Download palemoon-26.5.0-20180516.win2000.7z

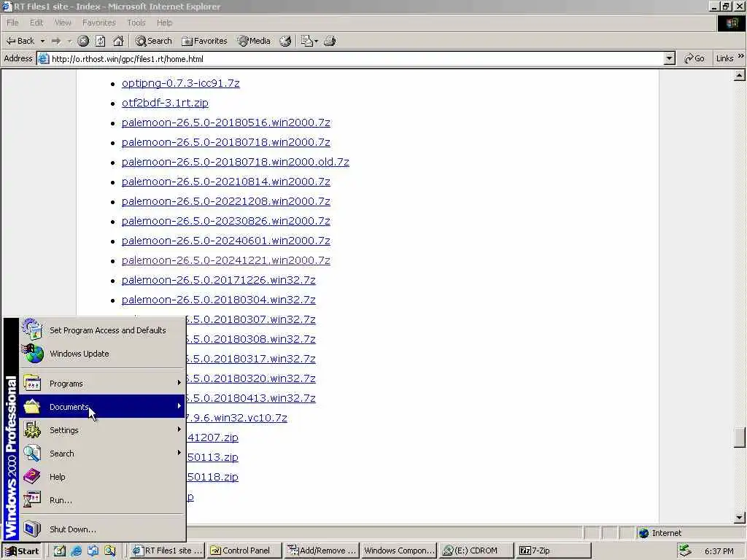[226, 122]
